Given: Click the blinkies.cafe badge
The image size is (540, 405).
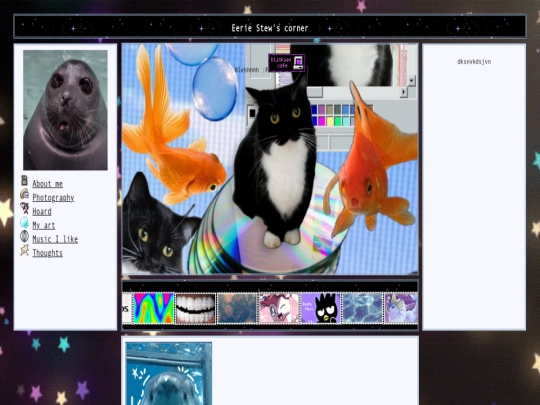Looking at the screenshot, I should click(287, 63).
